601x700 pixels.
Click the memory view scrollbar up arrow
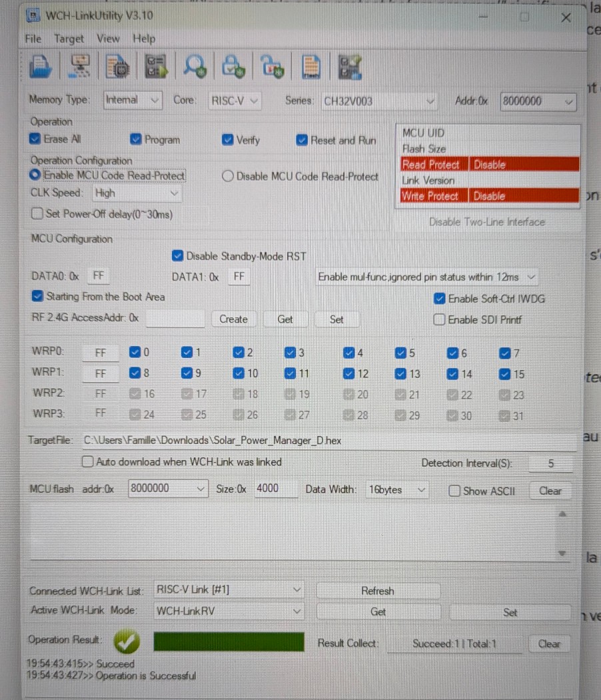click(x=562, y=514)
